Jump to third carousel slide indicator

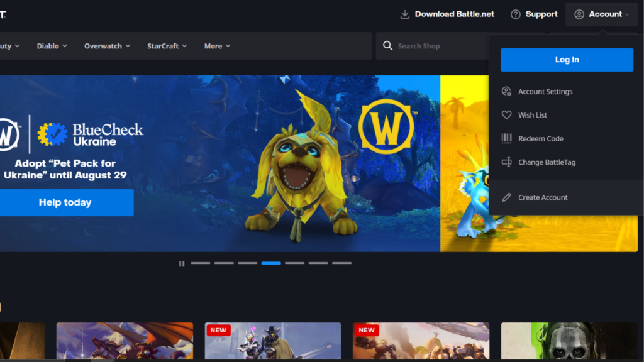pos(248,263)
